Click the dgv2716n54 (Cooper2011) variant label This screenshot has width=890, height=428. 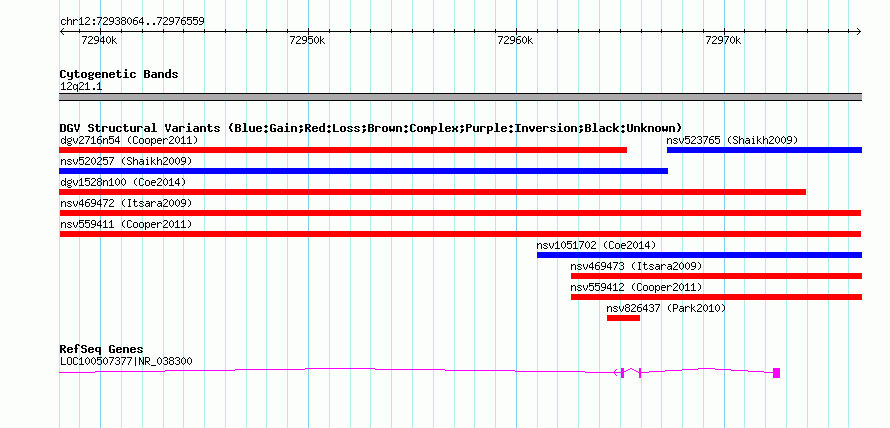point(129,140)
